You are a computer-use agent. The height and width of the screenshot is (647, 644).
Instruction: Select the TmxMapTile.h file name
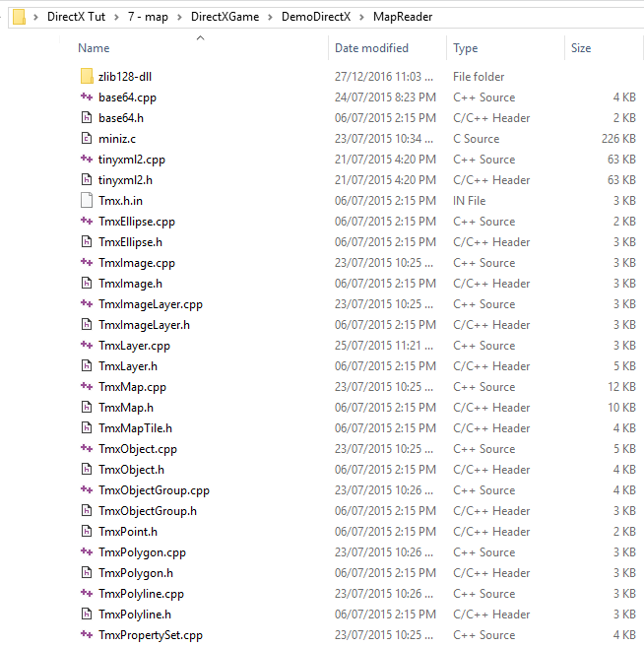[135, 428]
